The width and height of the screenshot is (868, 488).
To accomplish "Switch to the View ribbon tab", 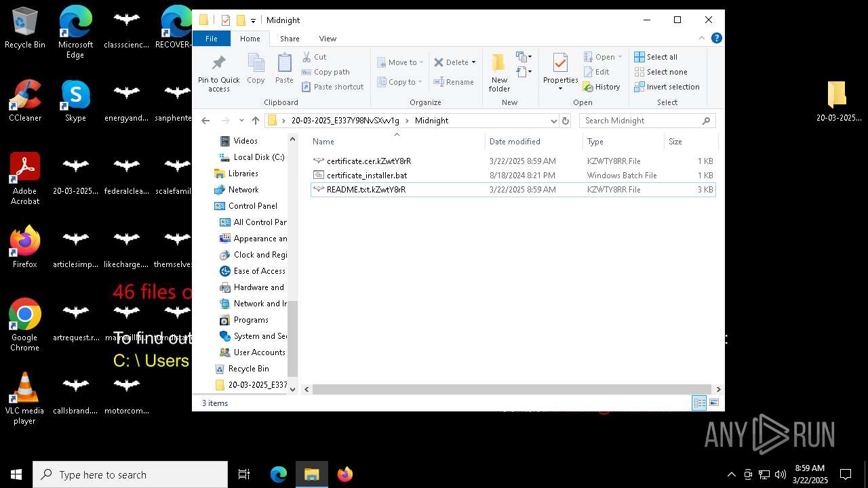I will click(328, 39).
